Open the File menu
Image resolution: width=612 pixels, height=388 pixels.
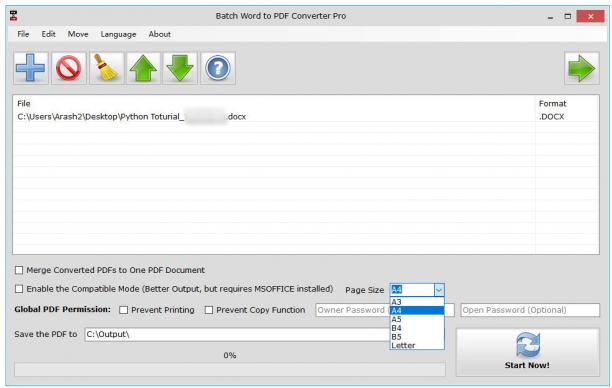coord(23,34)
